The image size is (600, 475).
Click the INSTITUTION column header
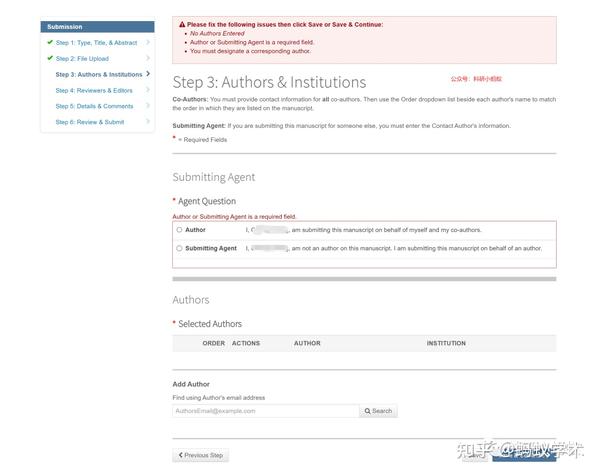click(x=446, y=343)
